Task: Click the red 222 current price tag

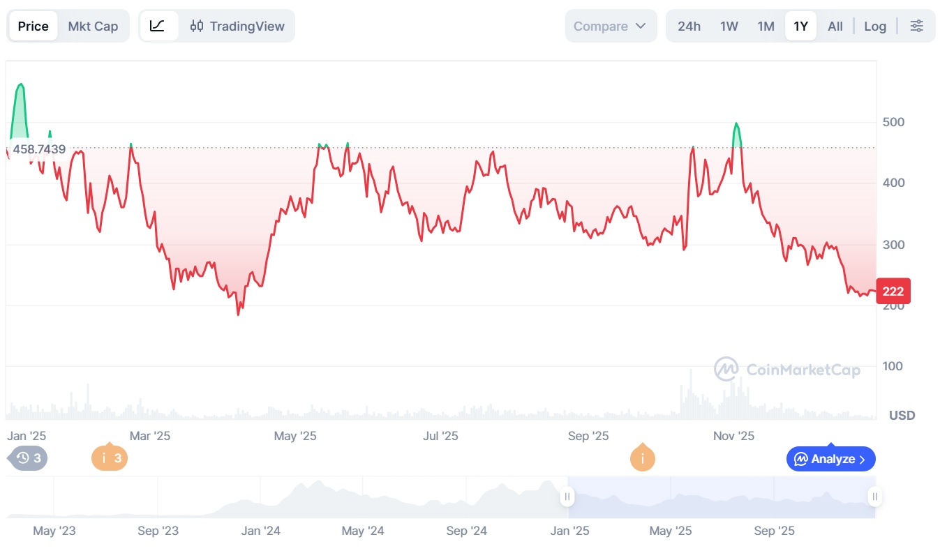Action: click(x=893, y=291)
